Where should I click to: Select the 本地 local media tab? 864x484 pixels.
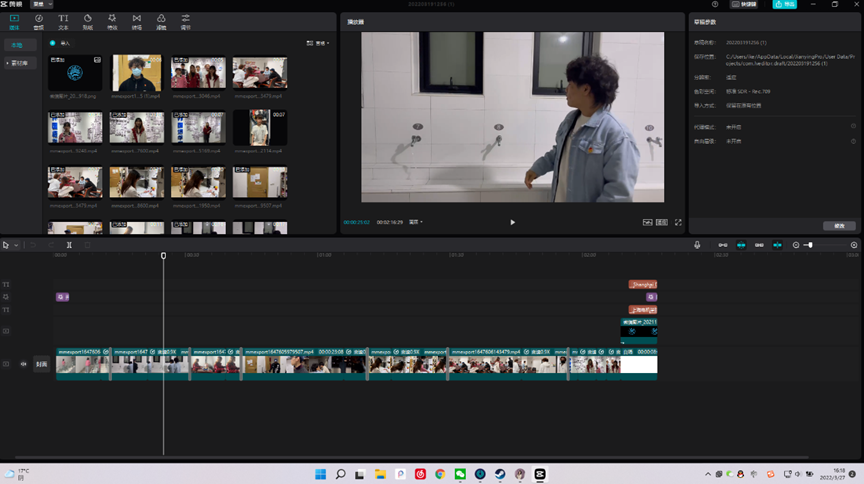coord(17,45)
